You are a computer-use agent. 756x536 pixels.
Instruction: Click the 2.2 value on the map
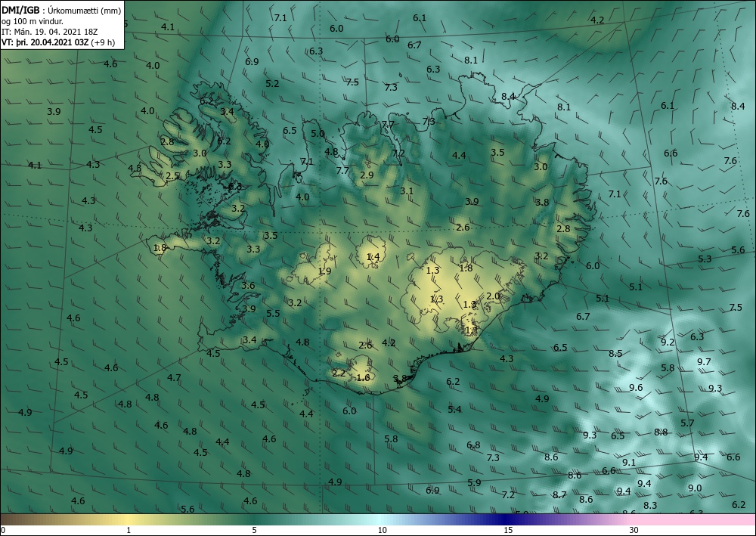339,373
